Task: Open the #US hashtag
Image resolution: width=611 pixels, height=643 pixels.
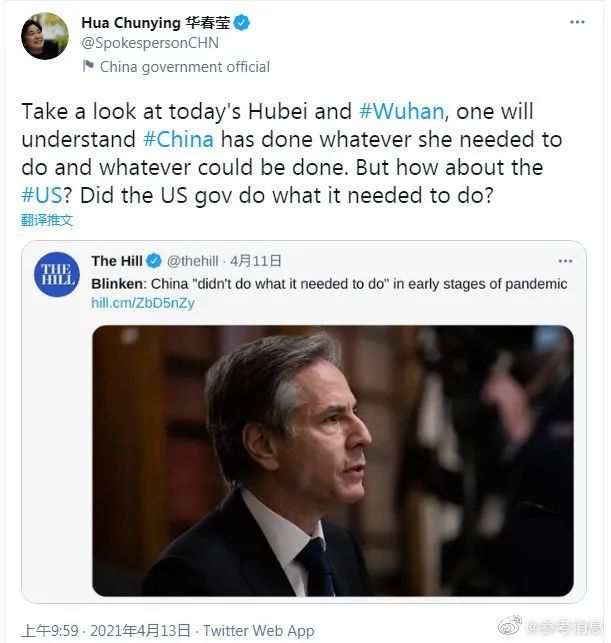Action: 41,195
